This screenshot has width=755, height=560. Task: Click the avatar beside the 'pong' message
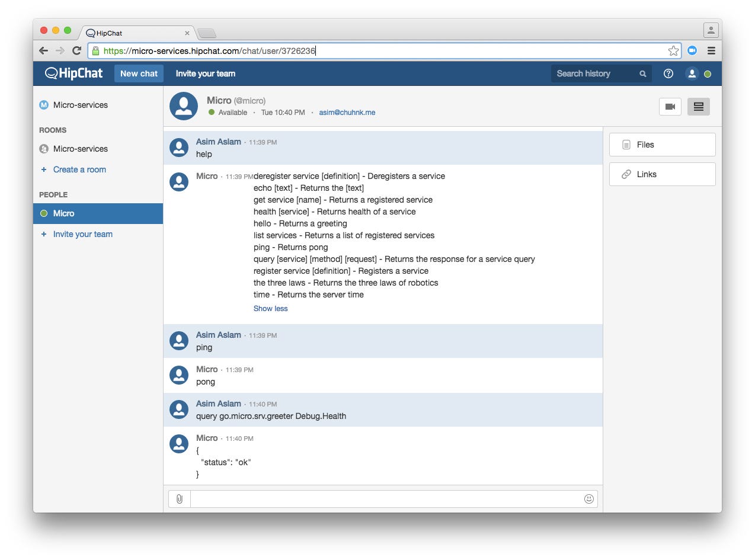(179, 375)
